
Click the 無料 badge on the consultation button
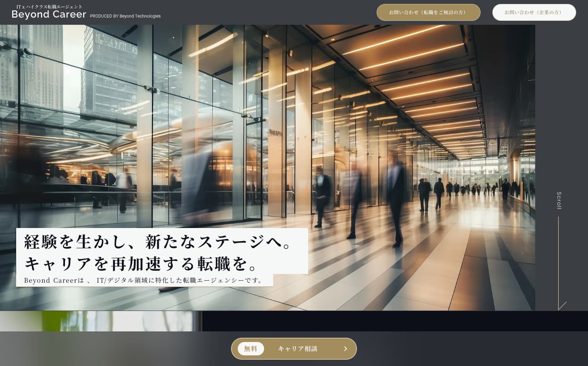pyautogui.click(x=251, y=349)
